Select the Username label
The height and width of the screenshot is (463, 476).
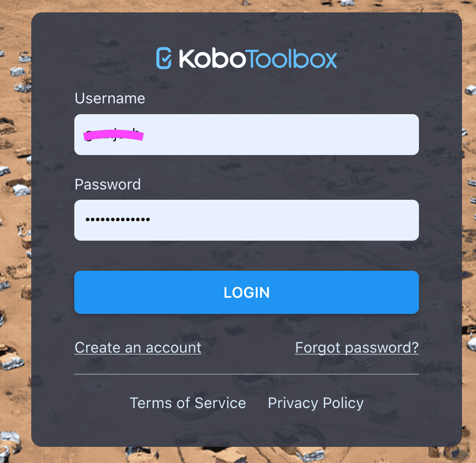pos(110,99)
